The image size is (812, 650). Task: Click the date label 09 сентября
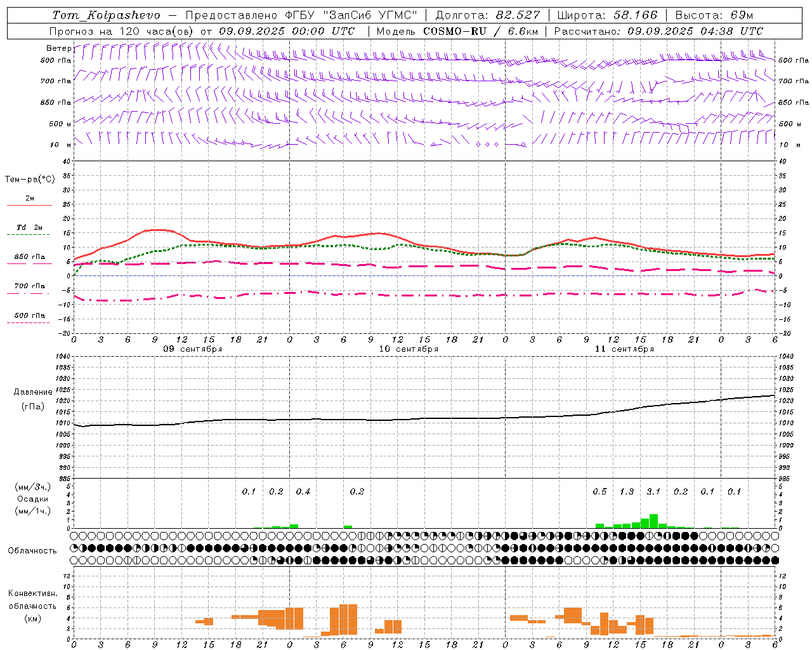193,349
